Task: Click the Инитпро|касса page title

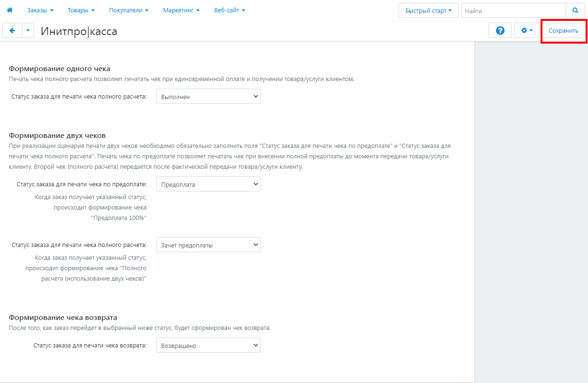Action: [79, 31]
